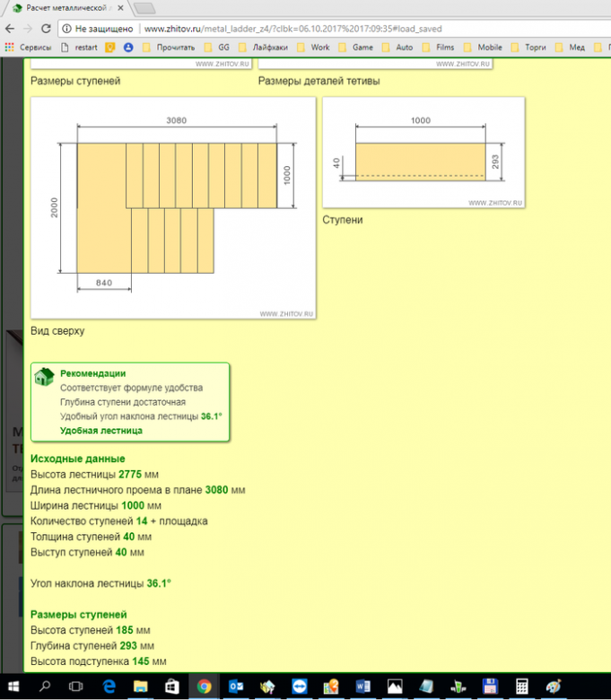Click the address bar with the zhitov.ru URL
This screenshot has height=700, width=611.
pyautogui.click(x=296, y=29)
